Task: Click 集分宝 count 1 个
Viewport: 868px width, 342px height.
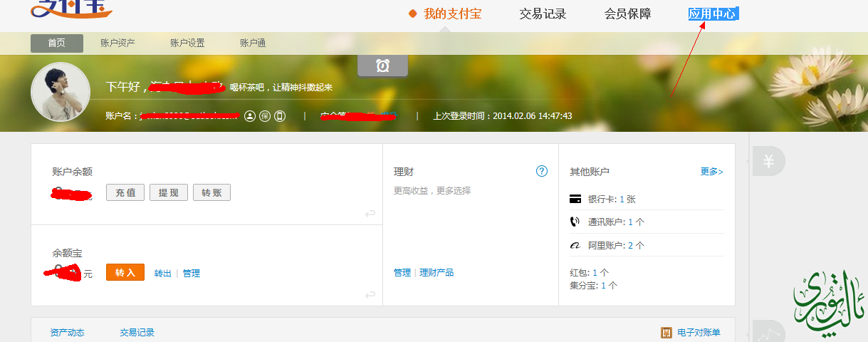Action: click(610, 285)
